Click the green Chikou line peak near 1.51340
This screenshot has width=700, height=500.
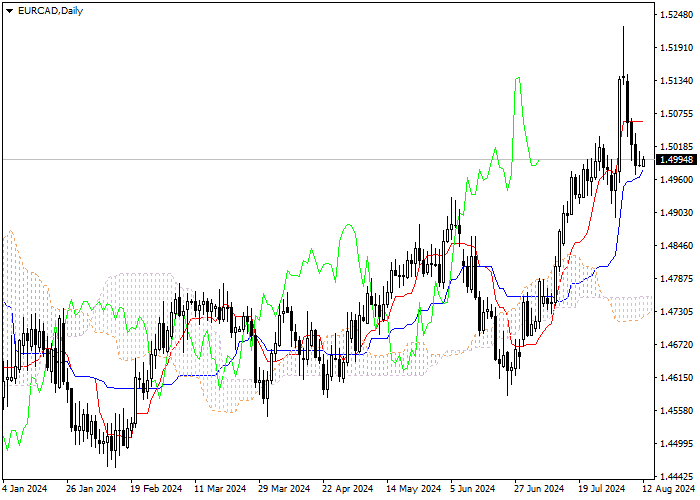coord(518,78)
